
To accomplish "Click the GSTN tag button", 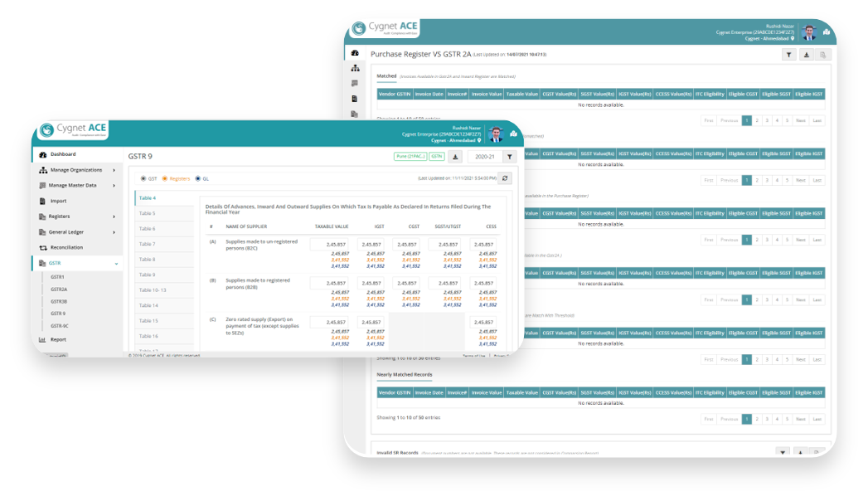I will point(437,157).
